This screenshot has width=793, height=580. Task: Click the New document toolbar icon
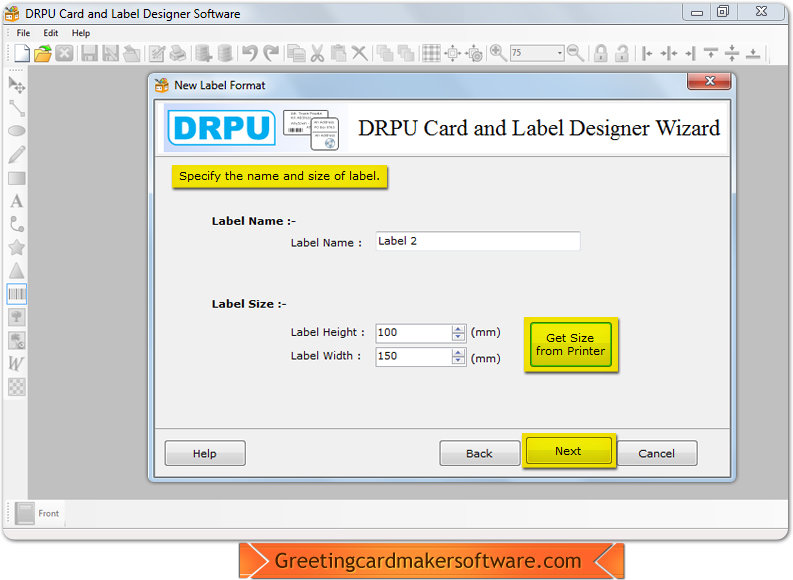(x=22, y=53)
